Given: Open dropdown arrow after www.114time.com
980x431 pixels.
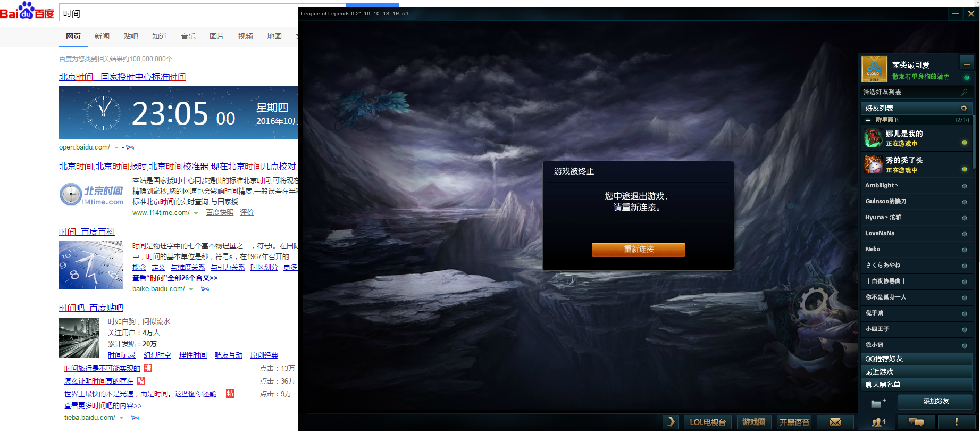Looking at the screenshot, I should click(x=196, y=213).
